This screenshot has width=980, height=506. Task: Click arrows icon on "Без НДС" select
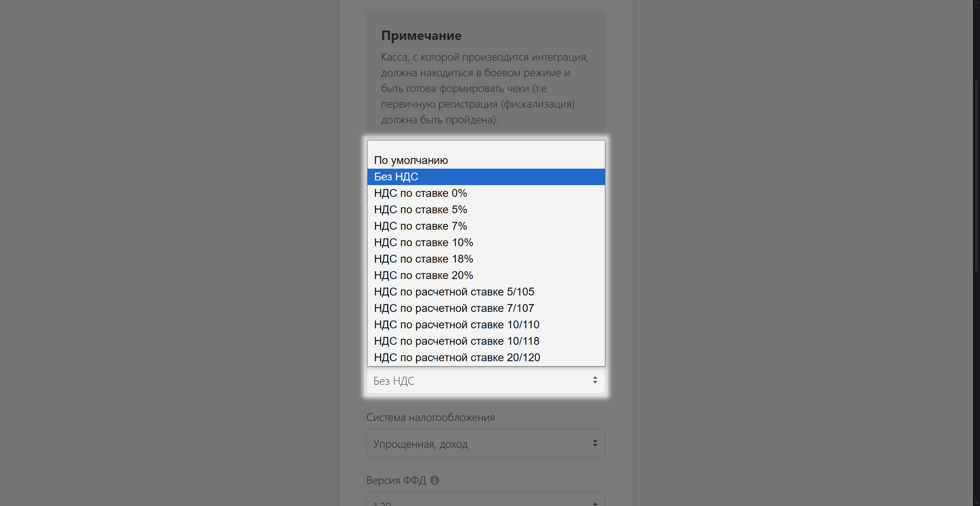[x=595, y=380]
